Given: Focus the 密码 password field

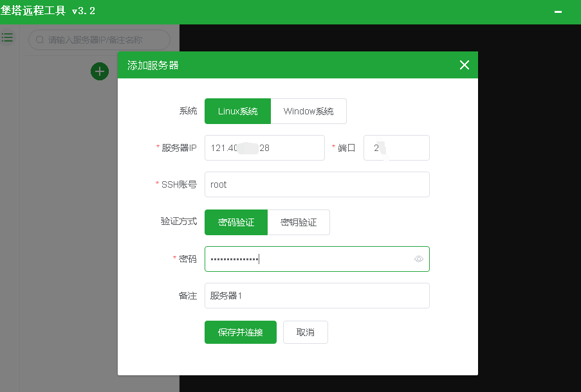Looking at the screenshot, I should 309,259.
